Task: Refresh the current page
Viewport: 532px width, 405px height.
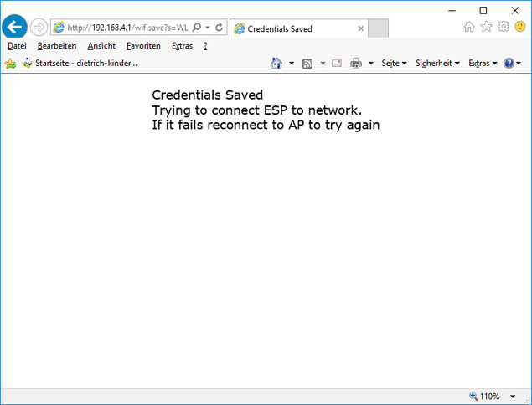Action: pyautogui.click(x=220, y=28)
